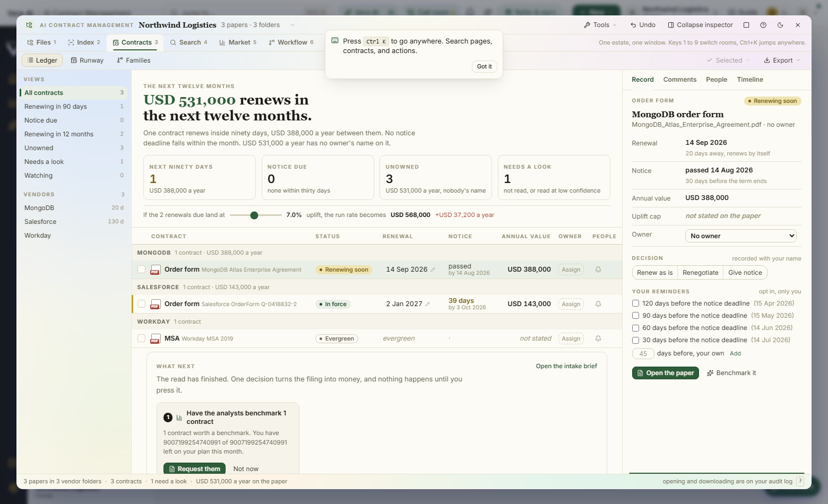Click the bell icon on Salesforce order form row
The height and width of the screenshot is (504, 828).
[598, 304]
